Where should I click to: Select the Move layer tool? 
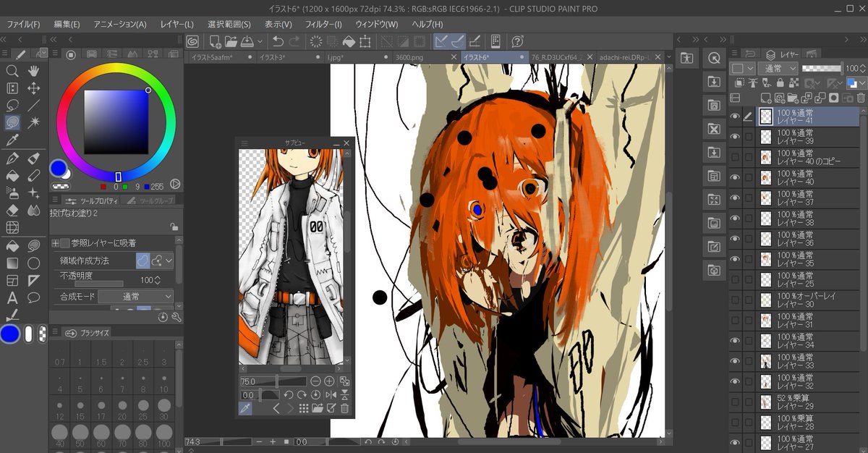click(x=33, y=88)
